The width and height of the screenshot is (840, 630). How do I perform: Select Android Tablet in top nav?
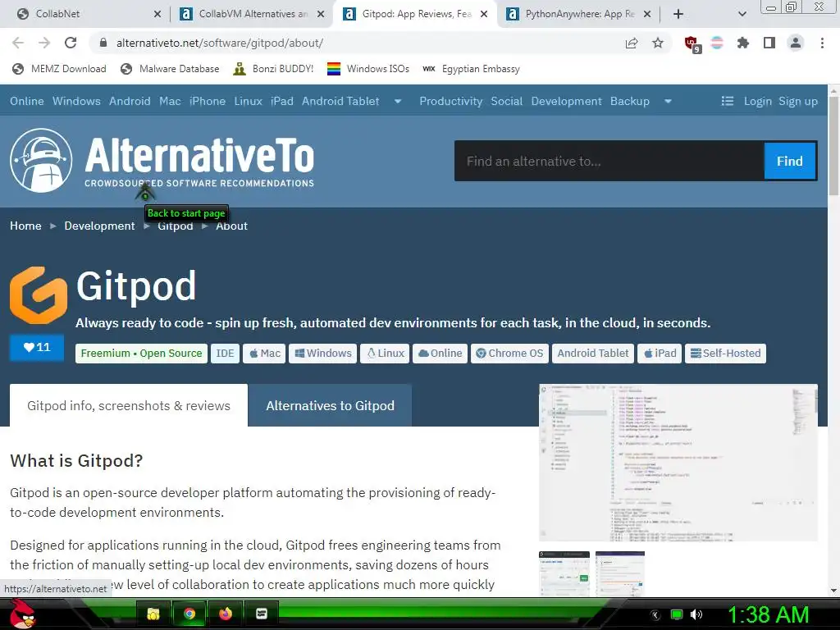(340, 101)
